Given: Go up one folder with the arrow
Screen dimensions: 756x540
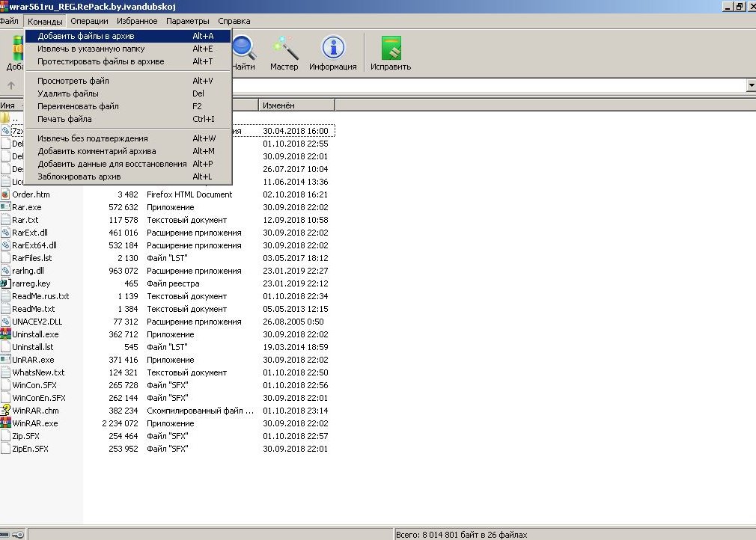Looking at the screenshot, I should click(x=11, y=86).
